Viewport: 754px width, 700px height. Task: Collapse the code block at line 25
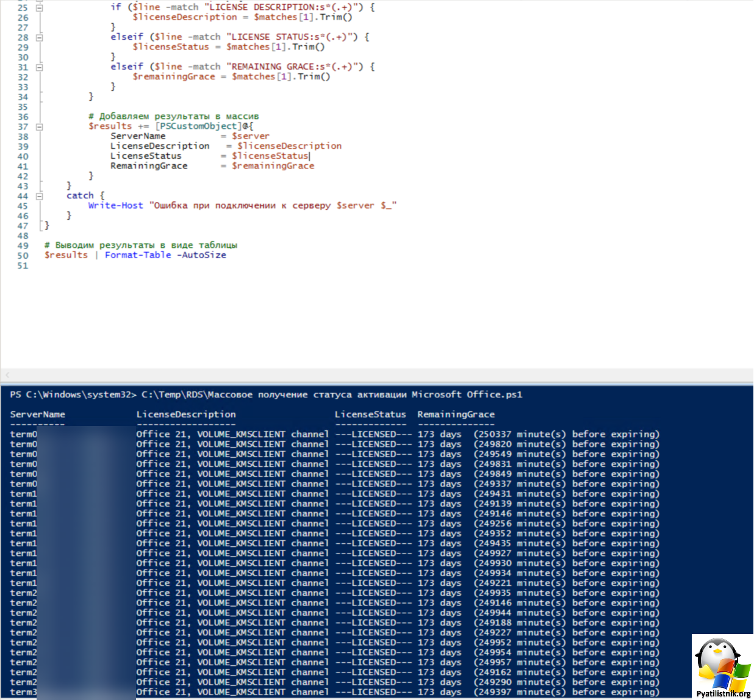39,8
